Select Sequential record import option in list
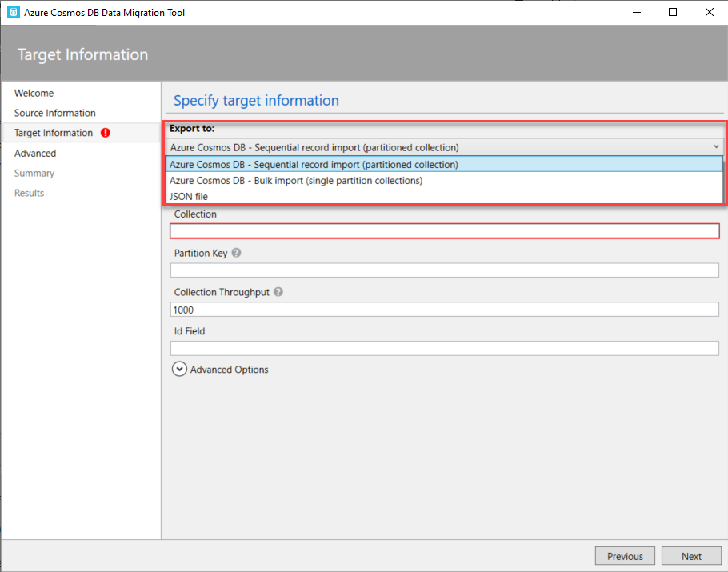This screenshot has width=728, height=572. pos(314,165)
